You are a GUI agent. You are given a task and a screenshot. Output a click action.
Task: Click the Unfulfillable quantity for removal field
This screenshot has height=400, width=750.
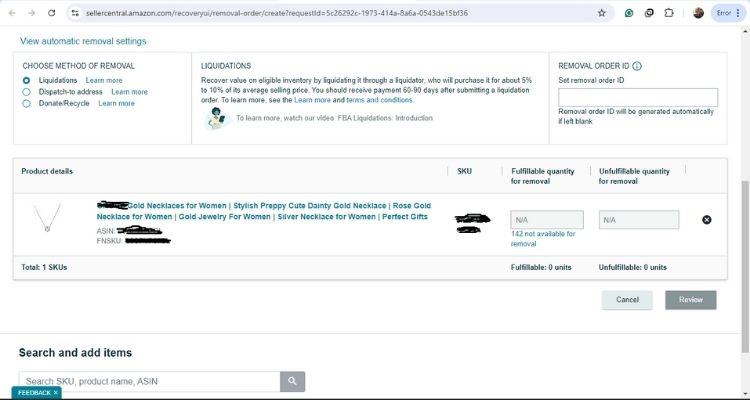click(x=639, y=220)
